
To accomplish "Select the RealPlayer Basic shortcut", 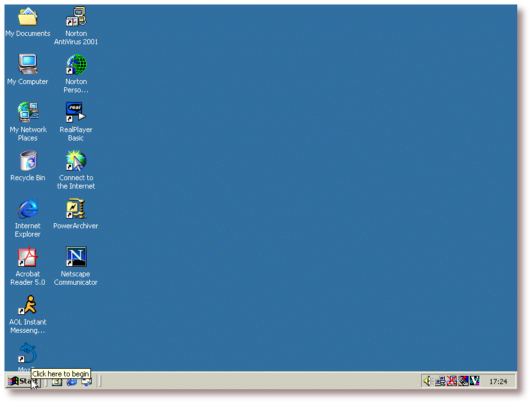I will tap(76, 113).
